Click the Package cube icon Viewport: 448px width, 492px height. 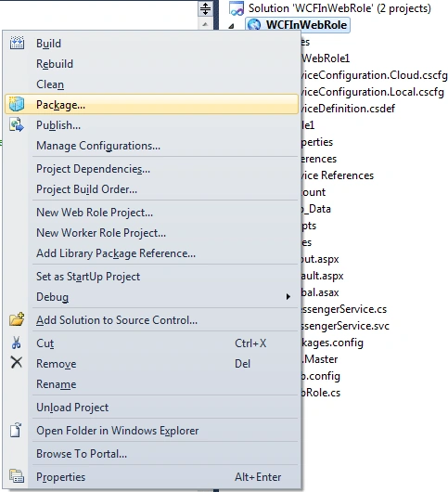tap(17, 104)
